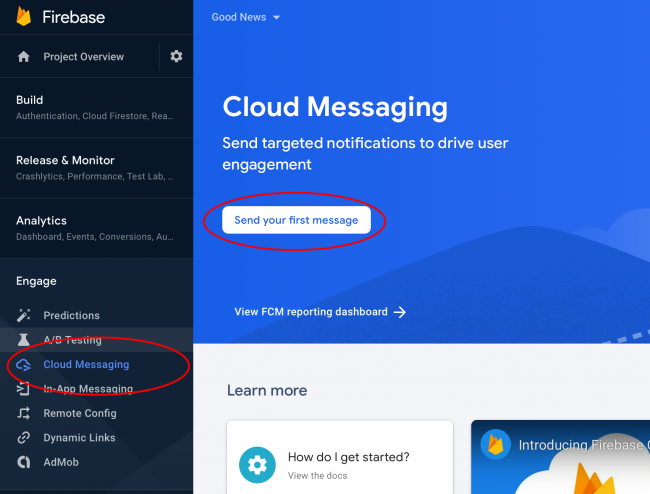Click the Firebase flame logo
The height and width of the screenshot is (494, 650).
tap(24, 17)
